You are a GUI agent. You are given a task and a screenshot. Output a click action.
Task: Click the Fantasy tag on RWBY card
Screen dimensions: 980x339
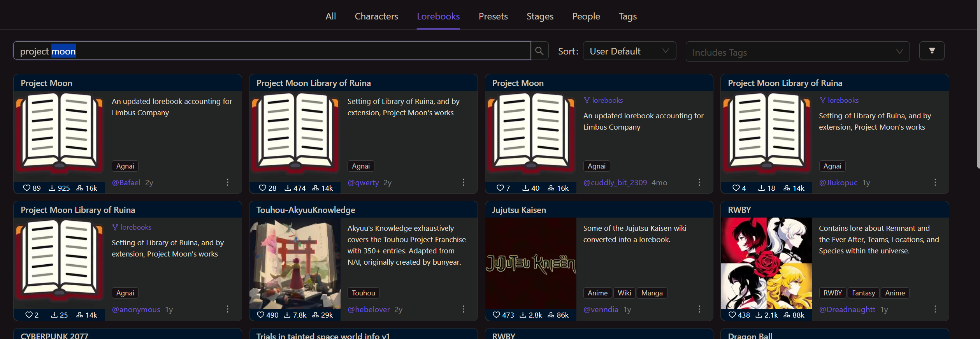click(863, 293)
